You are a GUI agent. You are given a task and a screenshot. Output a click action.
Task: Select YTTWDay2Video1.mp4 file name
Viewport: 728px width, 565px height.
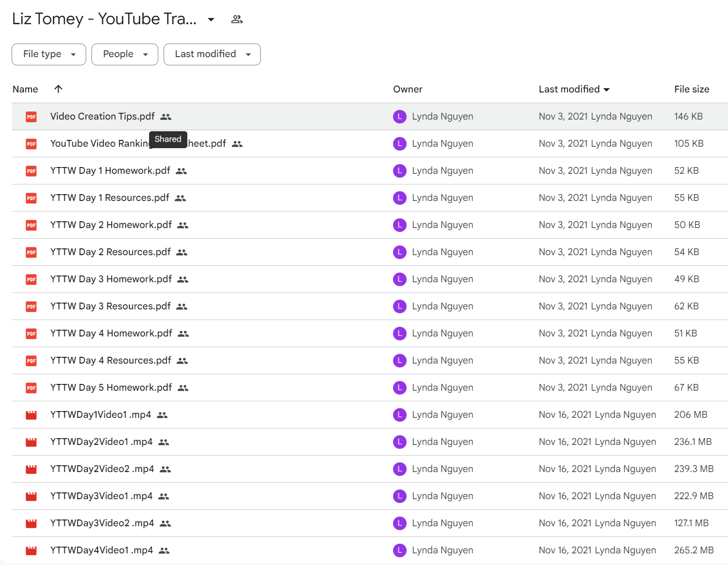tap(102, 442)
